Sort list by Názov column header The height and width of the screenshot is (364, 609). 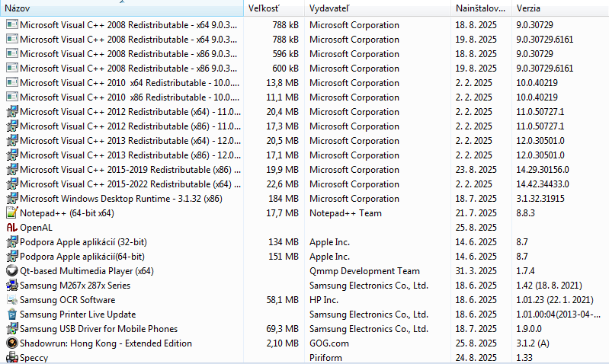point(121,8)
